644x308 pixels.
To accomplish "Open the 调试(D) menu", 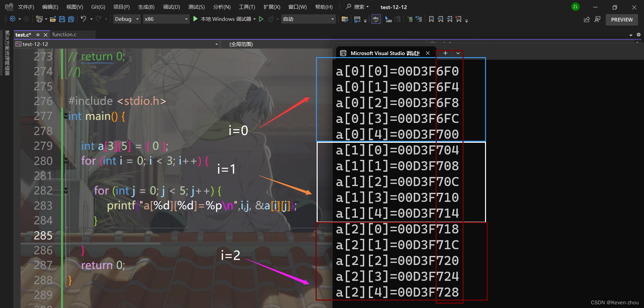I will (x=171, y=7).
